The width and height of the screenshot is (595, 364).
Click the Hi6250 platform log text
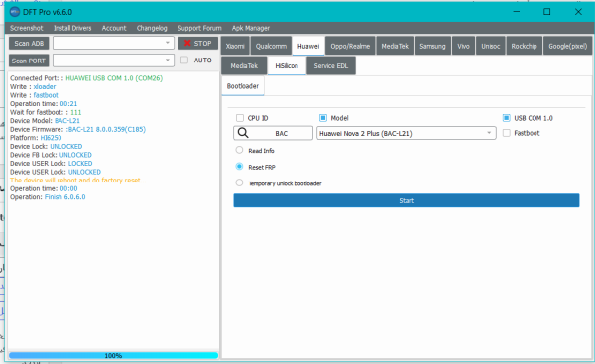tap(51, 138)
